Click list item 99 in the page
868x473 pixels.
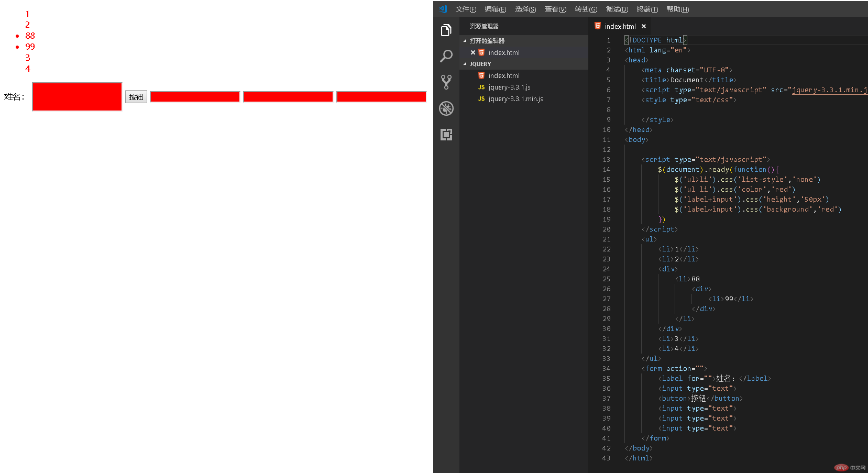point(30,47)
